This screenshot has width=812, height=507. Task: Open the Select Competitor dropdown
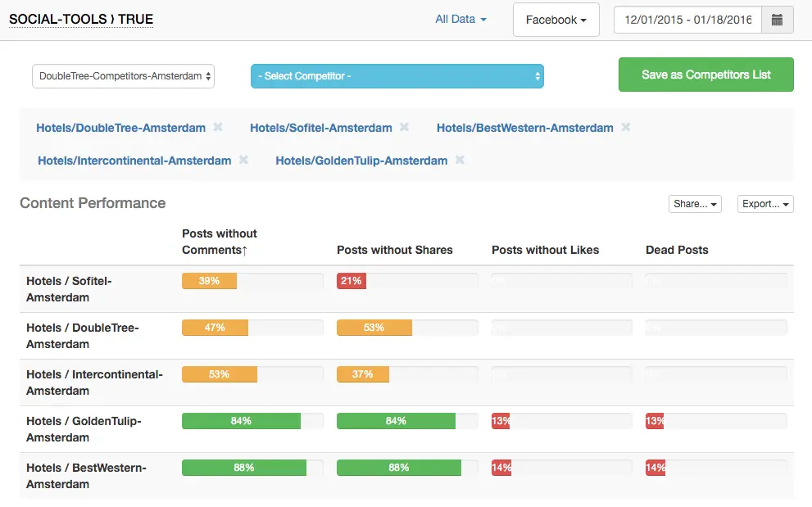coord(397,76)
